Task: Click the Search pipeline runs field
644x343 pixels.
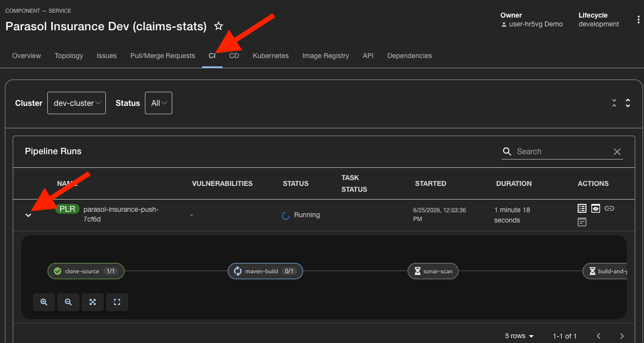Action: (x=561, y=151)
